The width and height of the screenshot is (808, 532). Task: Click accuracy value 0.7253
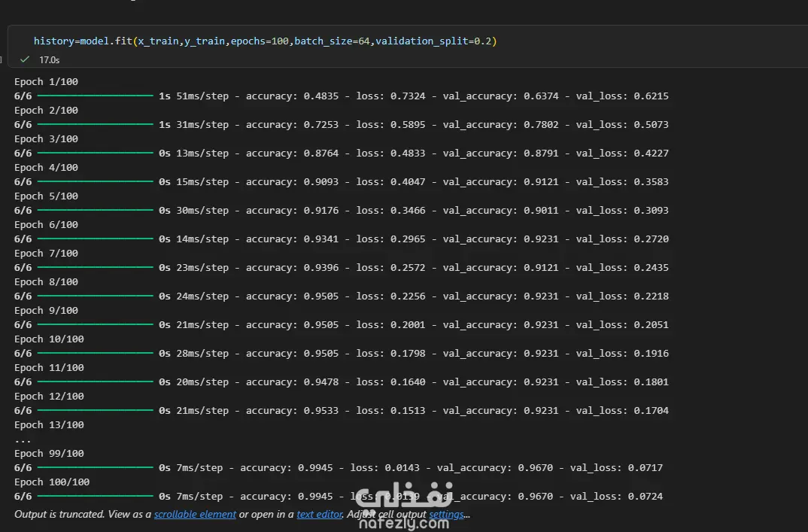pos(321,125)
